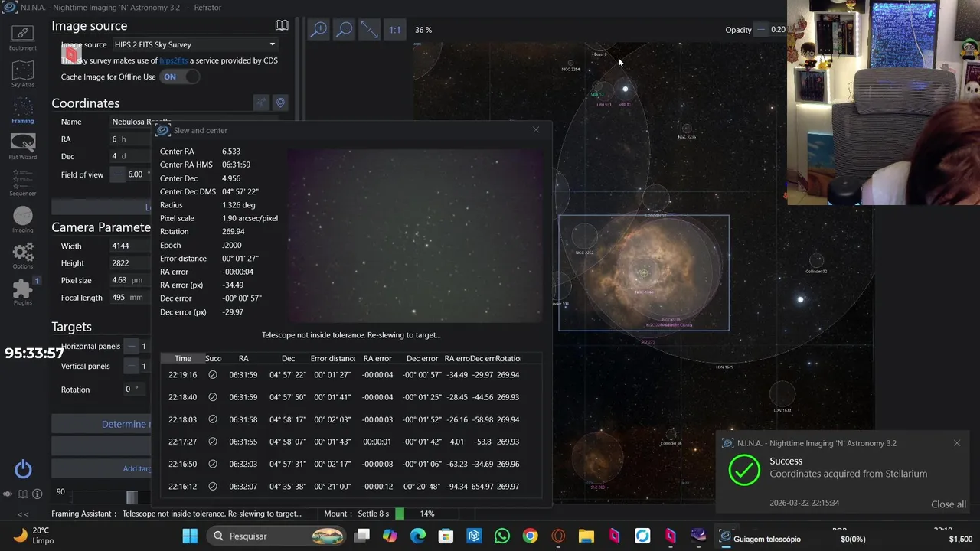Open the Sky Atlas section
The height and width of the screenshot is (551, 980).
click(22, 74)
